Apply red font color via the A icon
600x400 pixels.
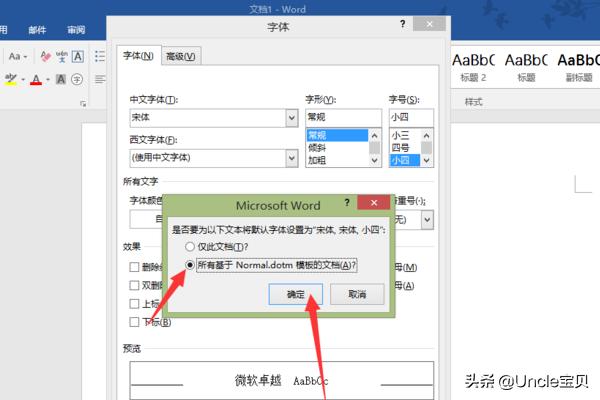pos(36,80)
